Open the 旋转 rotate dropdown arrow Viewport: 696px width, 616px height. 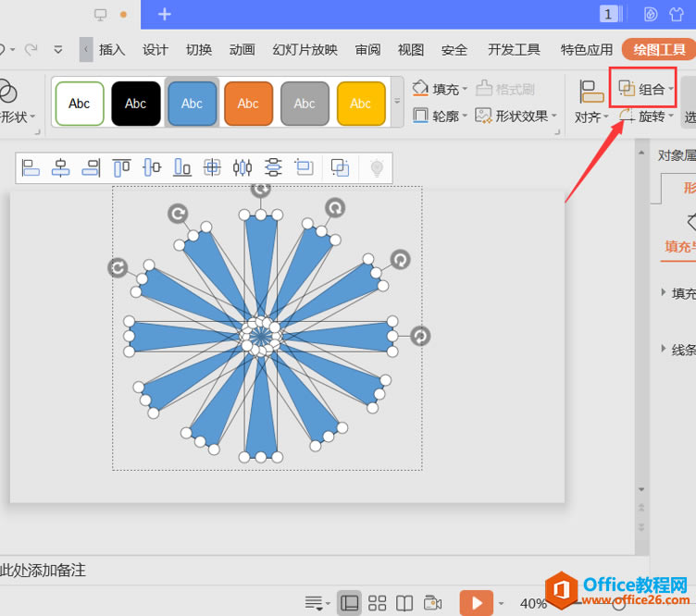tap(671, 117)
